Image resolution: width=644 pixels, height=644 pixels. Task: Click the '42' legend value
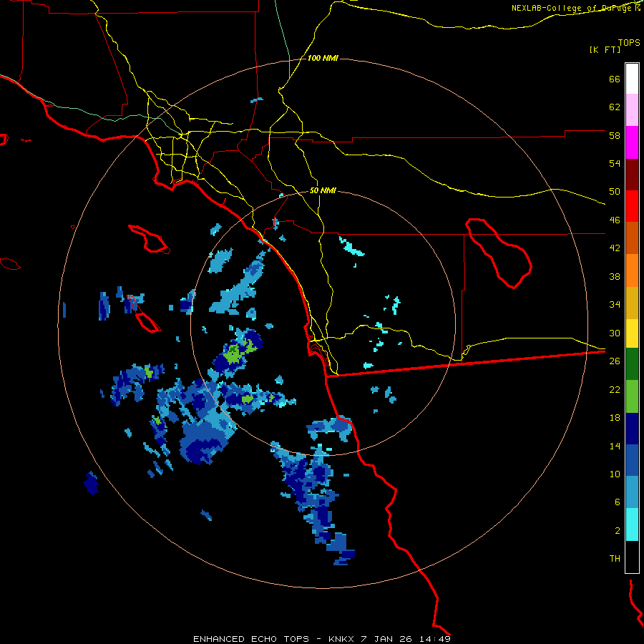pos(615,248)
